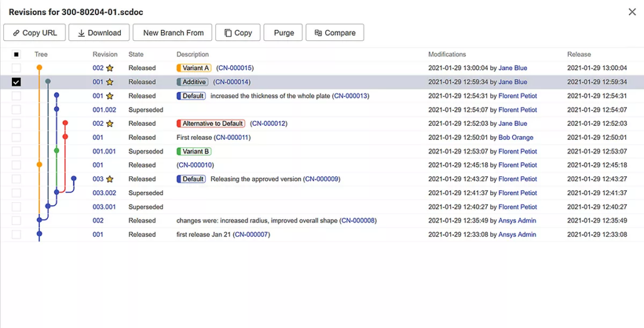Click the red node on tree for CN-000012
The image size is (644, 328).
click(65, 123)
